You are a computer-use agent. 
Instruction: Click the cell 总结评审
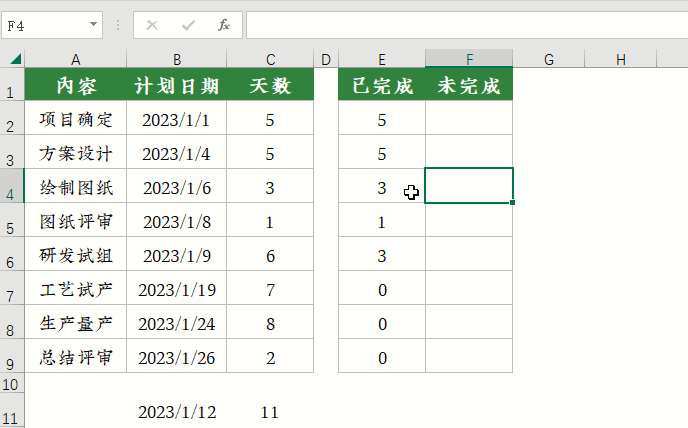point(75,356)
